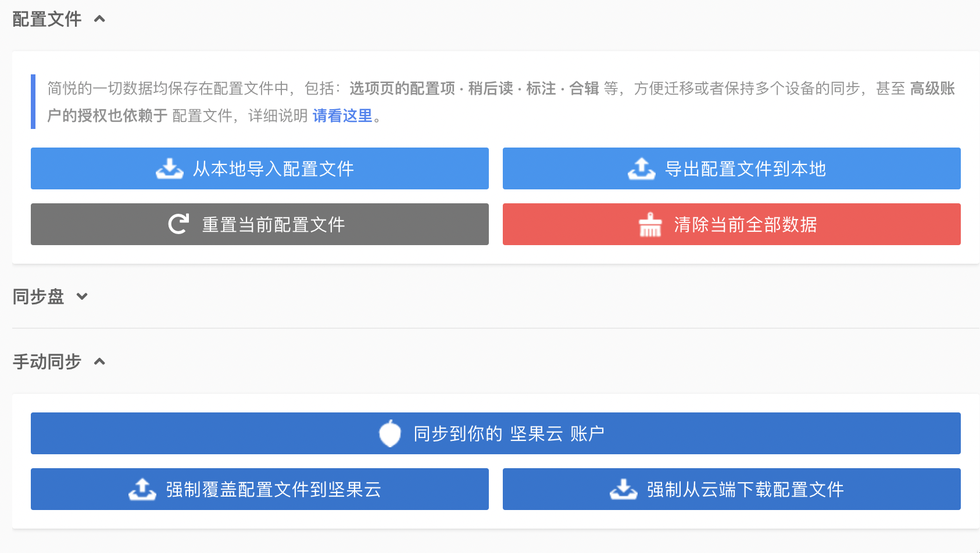Click the Jianguoyun nut icon
The width and height of the screenshot is (980, 553).
390,433
